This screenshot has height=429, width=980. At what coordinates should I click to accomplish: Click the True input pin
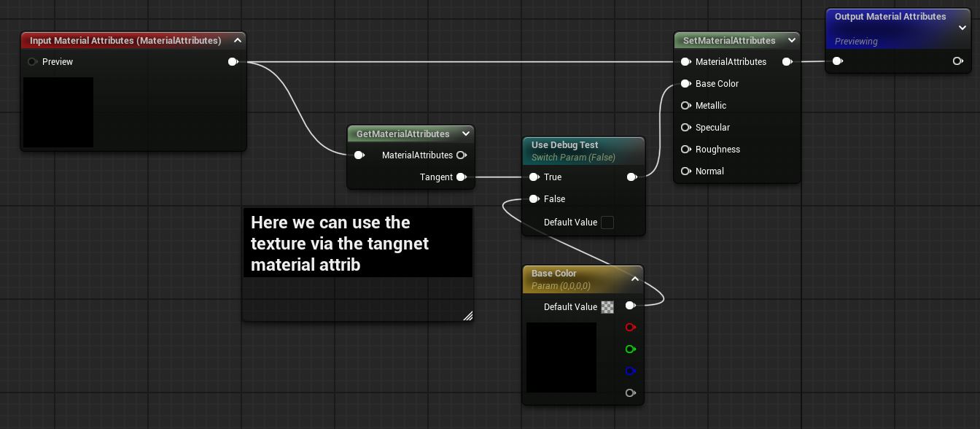click(x=534, y=177)
